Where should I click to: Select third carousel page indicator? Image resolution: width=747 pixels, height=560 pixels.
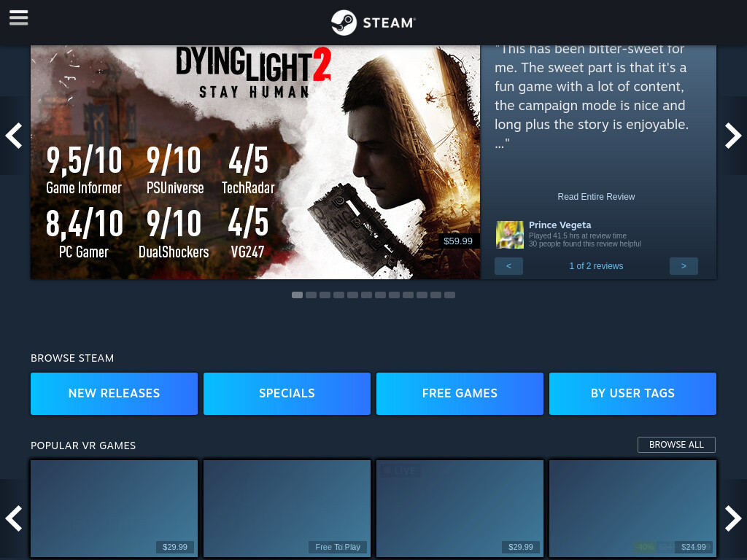[x=325, y=295]
